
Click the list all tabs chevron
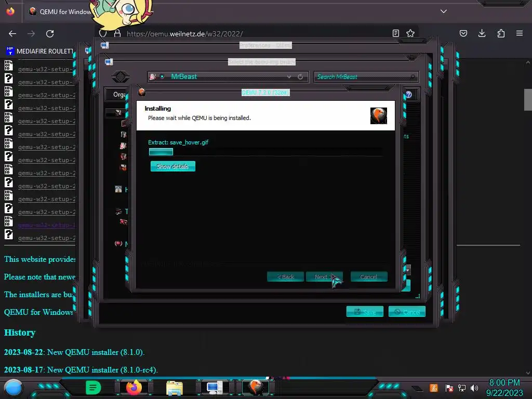[444, 11]
